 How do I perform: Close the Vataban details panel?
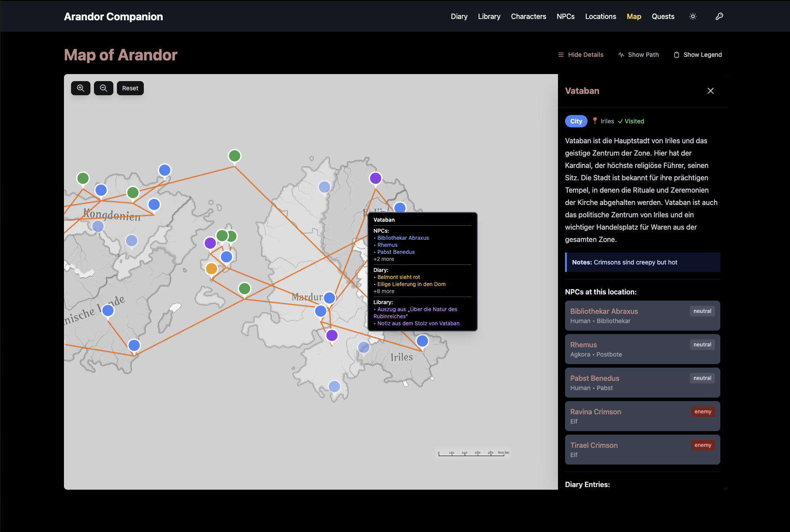click(710, 91)
